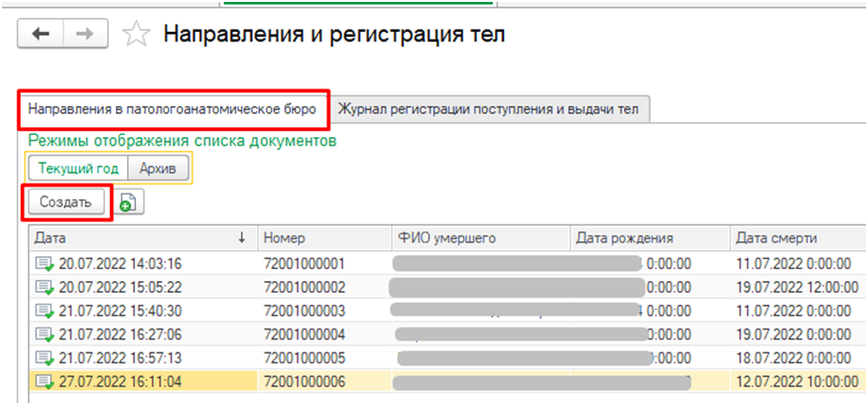
Task: Click the forward navigation arrow
Action: click(x=85, y=34)
